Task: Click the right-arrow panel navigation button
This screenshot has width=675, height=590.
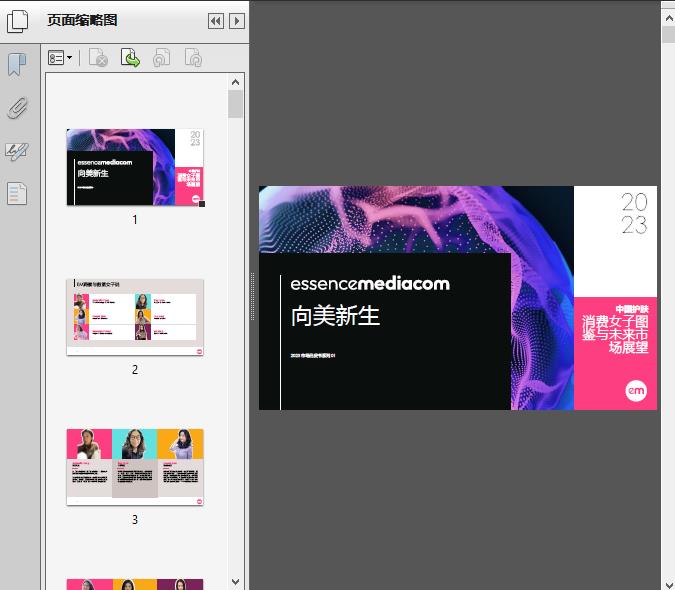Action: (237, 21)
